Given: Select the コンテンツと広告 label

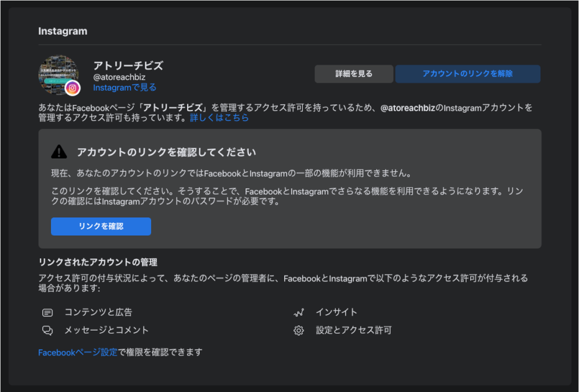Looking at the screenshot, I should point(99,312).
